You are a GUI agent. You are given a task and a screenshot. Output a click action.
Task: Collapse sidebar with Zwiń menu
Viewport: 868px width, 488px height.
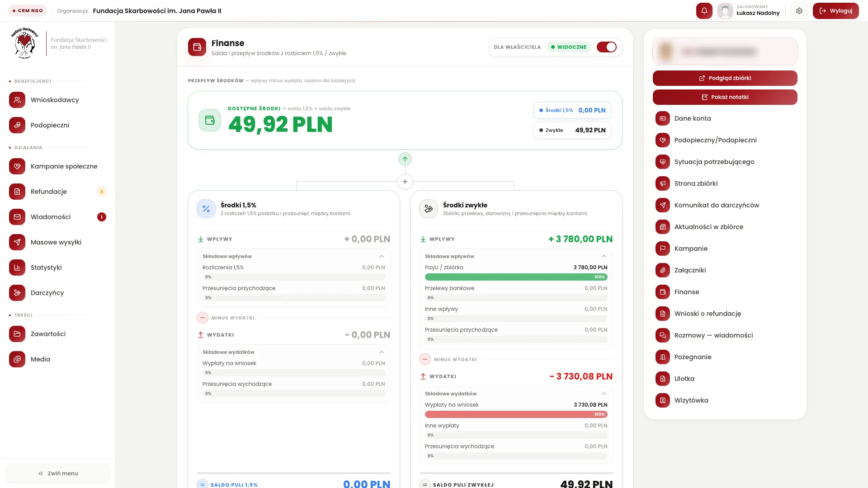(x=58, y=474)
